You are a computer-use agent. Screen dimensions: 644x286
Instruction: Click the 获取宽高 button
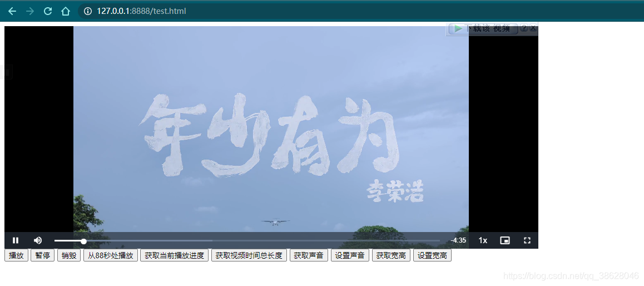(391, 255)
